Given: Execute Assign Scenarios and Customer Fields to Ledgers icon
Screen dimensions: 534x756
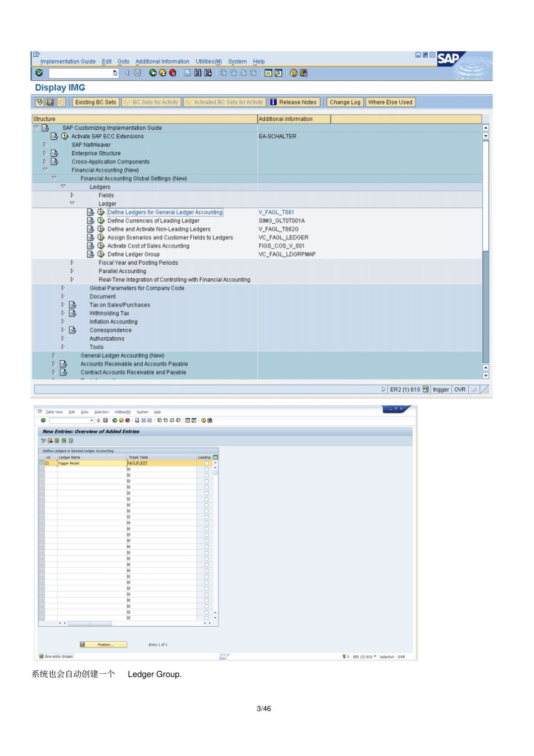Looking at the screenshot, I should tap(101, 238).
